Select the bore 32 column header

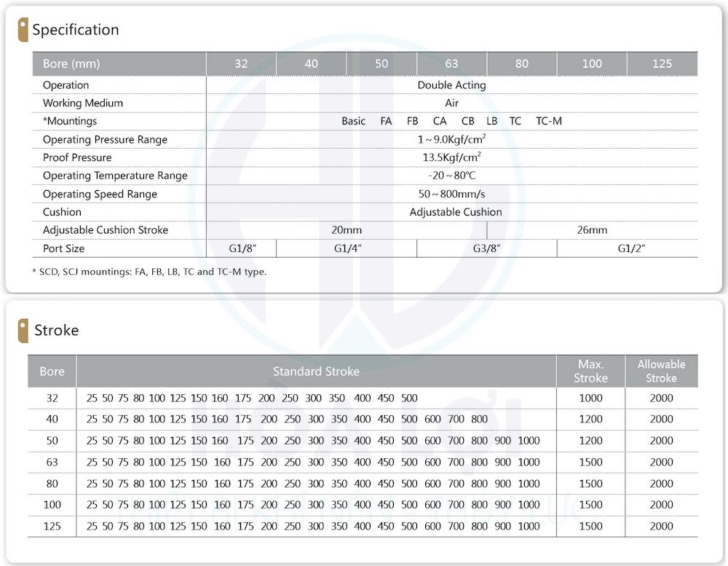(241, 63)
